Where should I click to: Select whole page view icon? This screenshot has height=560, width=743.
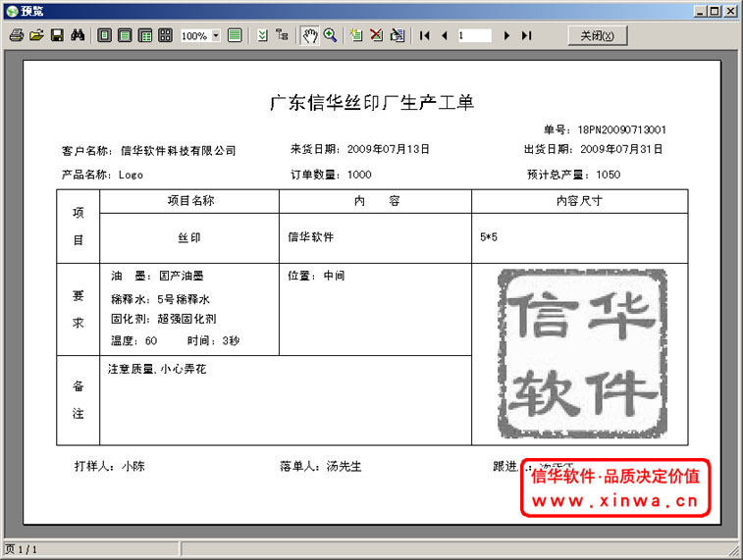[104, 35]
